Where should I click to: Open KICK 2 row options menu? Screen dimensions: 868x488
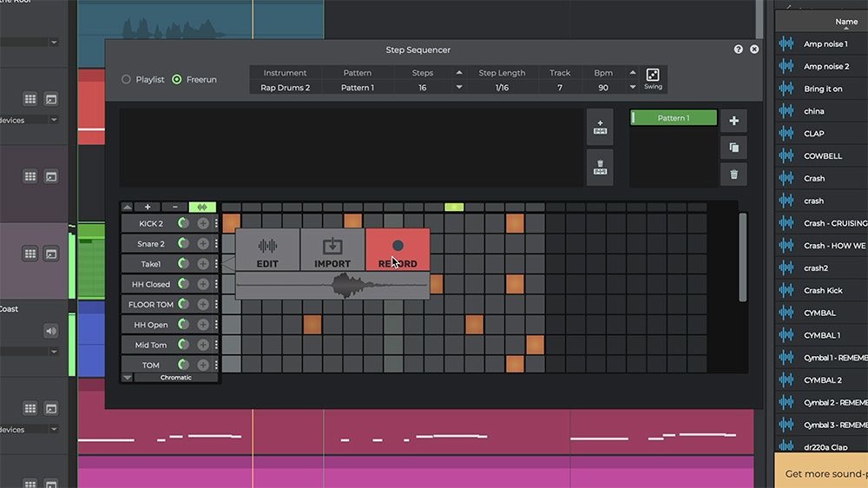(x=216, y=223)
